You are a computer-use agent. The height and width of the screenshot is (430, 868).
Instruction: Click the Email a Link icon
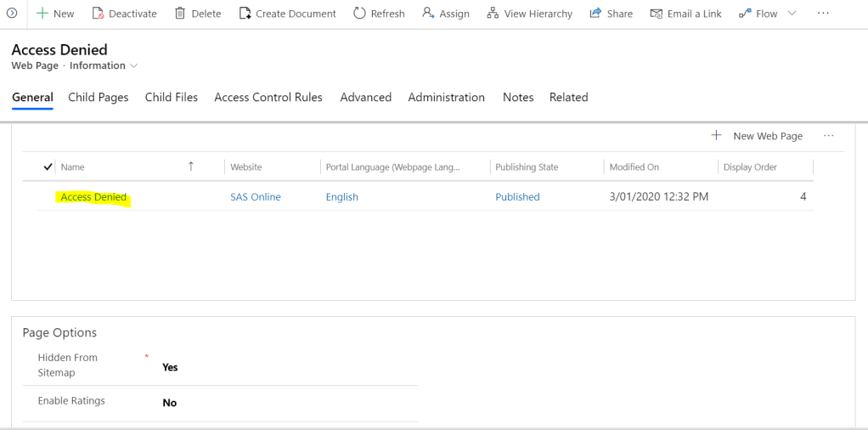pyautogui.click(x=656, y=14)
